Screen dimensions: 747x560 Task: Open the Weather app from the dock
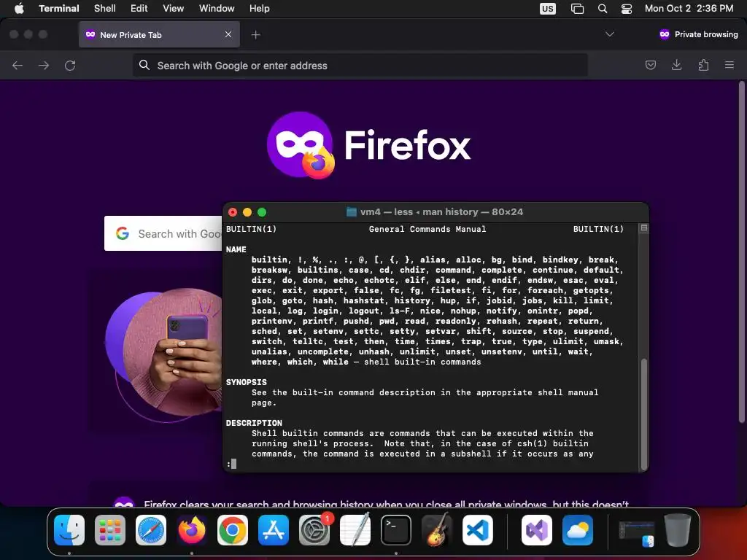tap(578, 530)
